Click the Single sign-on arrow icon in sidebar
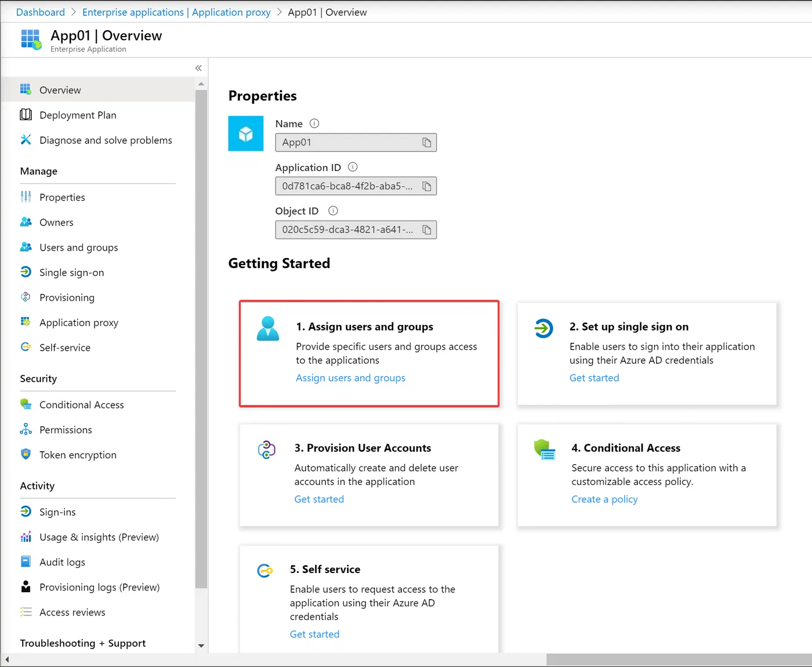The height and width of the screenshot is (667, 812). [x=26, y=271]
